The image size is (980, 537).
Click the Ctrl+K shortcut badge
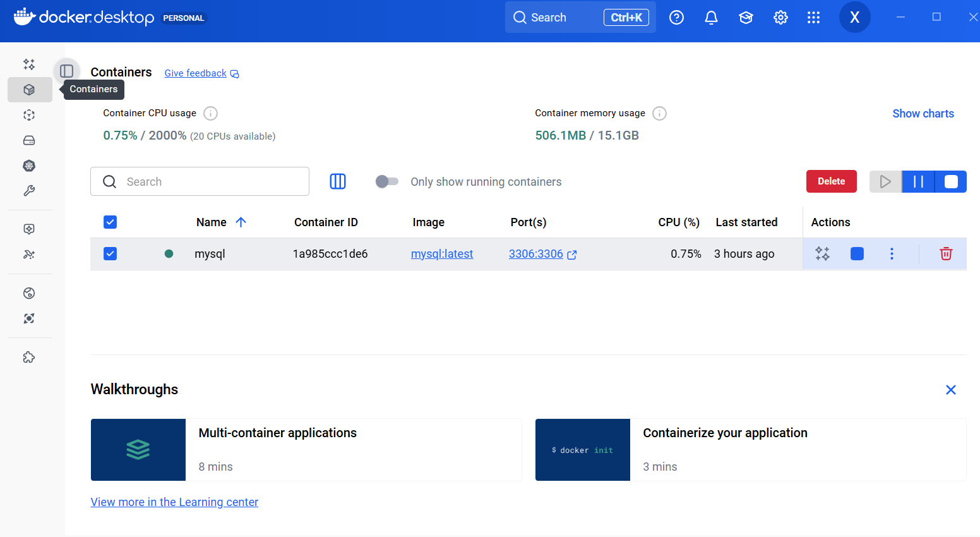[626, 18]
